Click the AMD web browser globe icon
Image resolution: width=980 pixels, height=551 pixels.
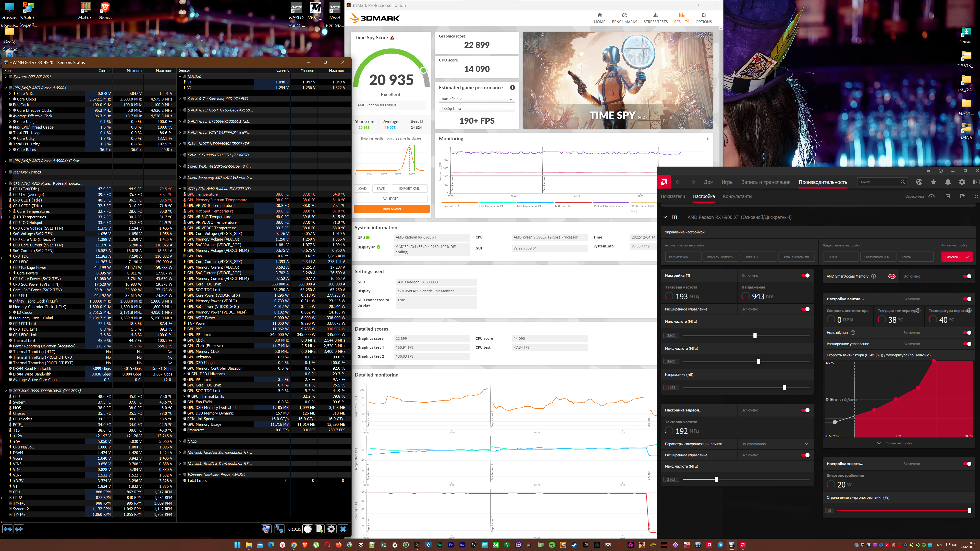[x=919, y=182]
